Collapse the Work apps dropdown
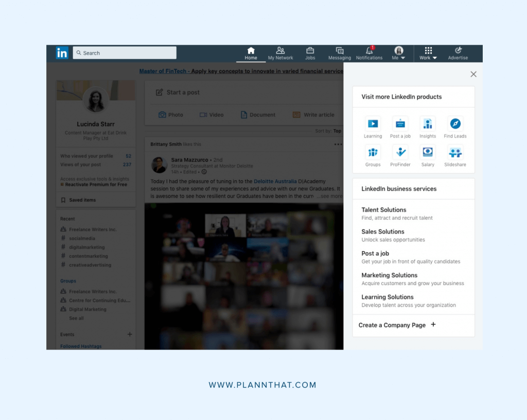This screenshot has width=527, height=420. [428, 54]
